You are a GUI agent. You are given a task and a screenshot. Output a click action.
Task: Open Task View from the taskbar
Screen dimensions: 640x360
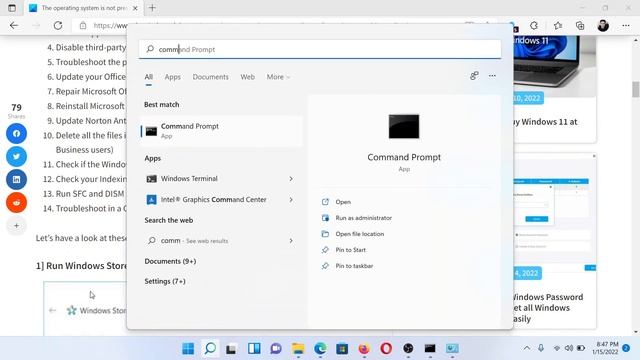[231, 349]
